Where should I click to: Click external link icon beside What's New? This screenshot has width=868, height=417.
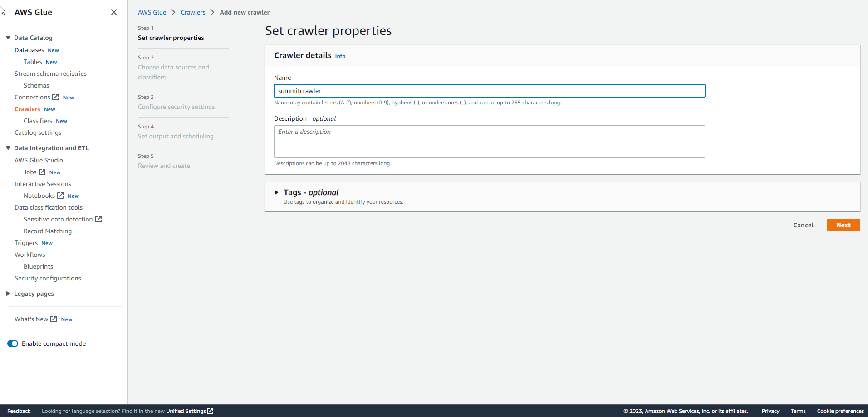tap(54, 319)
